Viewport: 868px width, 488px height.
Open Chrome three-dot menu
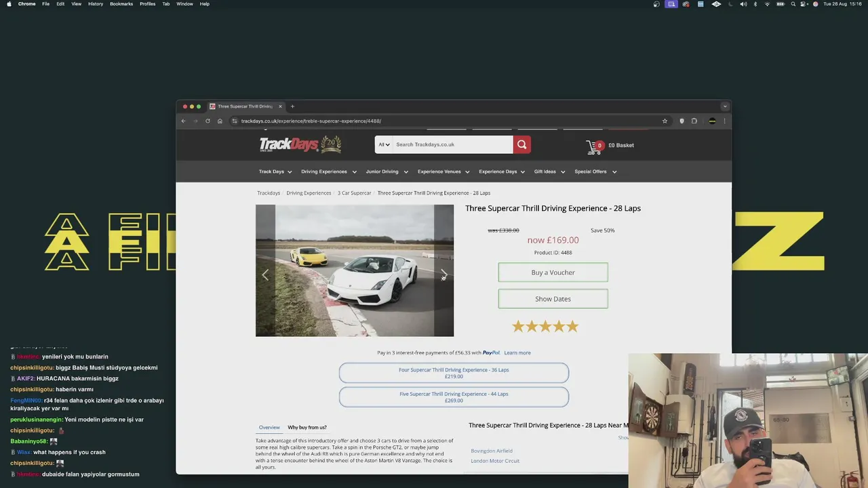tap(724, 121)
